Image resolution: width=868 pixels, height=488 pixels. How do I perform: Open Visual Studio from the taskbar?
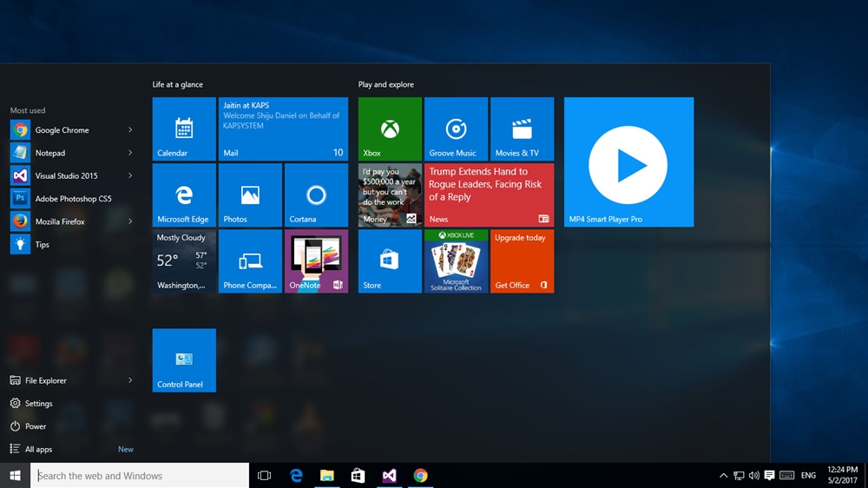coord(389,475)
